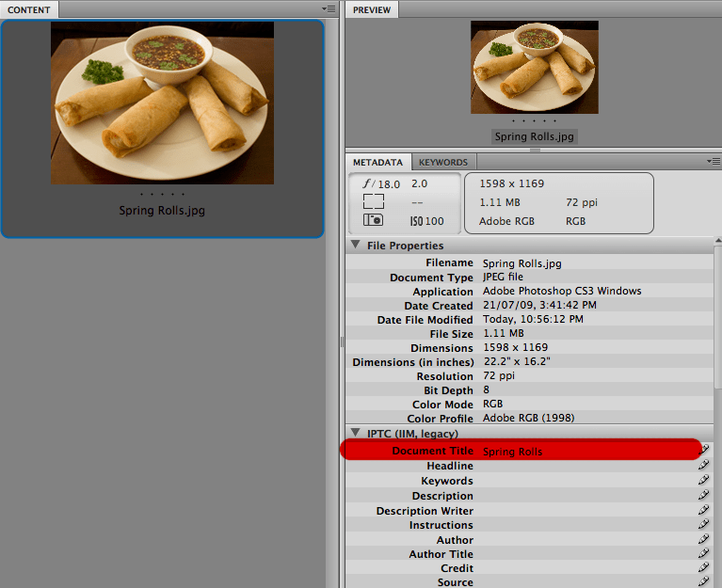Select the Spring Rolls thumbnail in Content
Image resolution: width=722 pixels, height=588 pixels.
(163, 103)
